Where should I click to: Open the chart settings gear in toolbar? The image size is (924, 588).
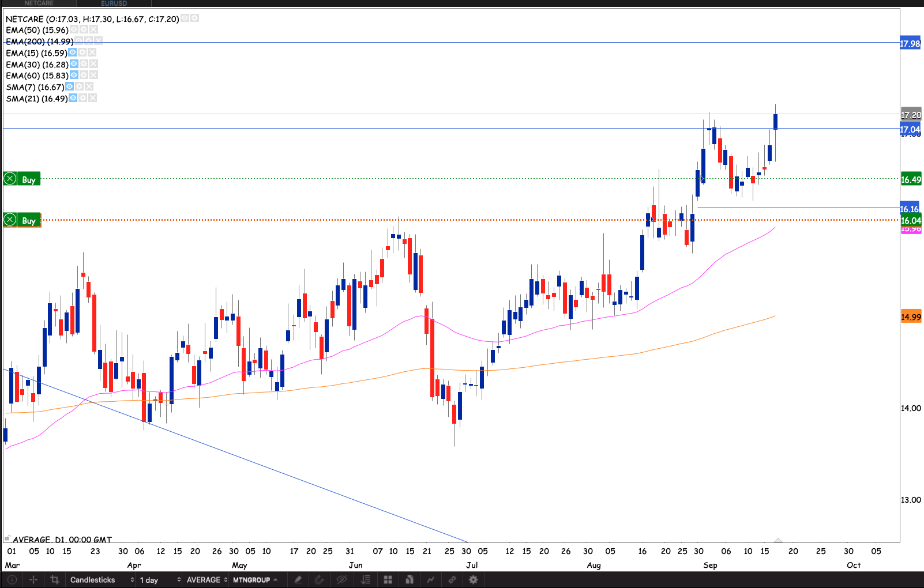pyautogui.click(x=474, y=580)
